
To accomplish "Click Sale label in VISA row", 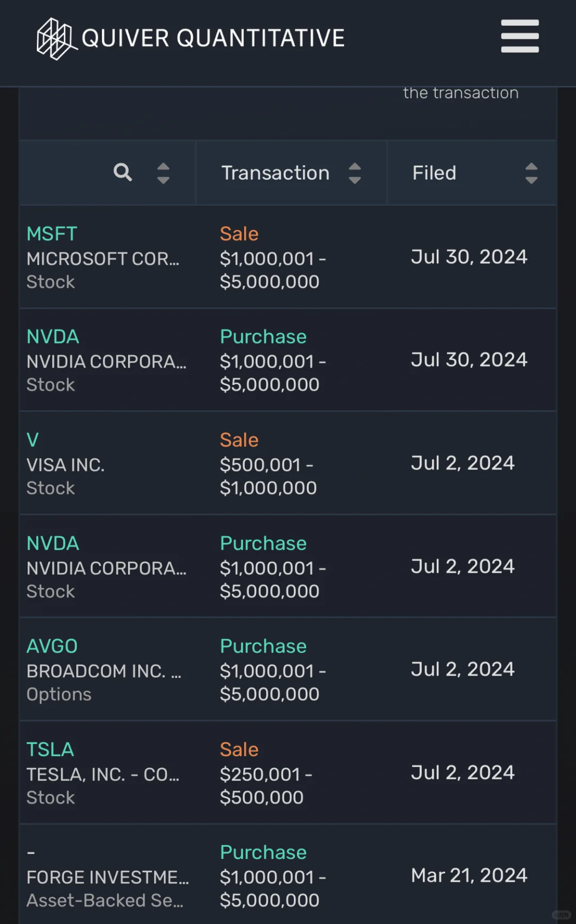I will 239,440.
